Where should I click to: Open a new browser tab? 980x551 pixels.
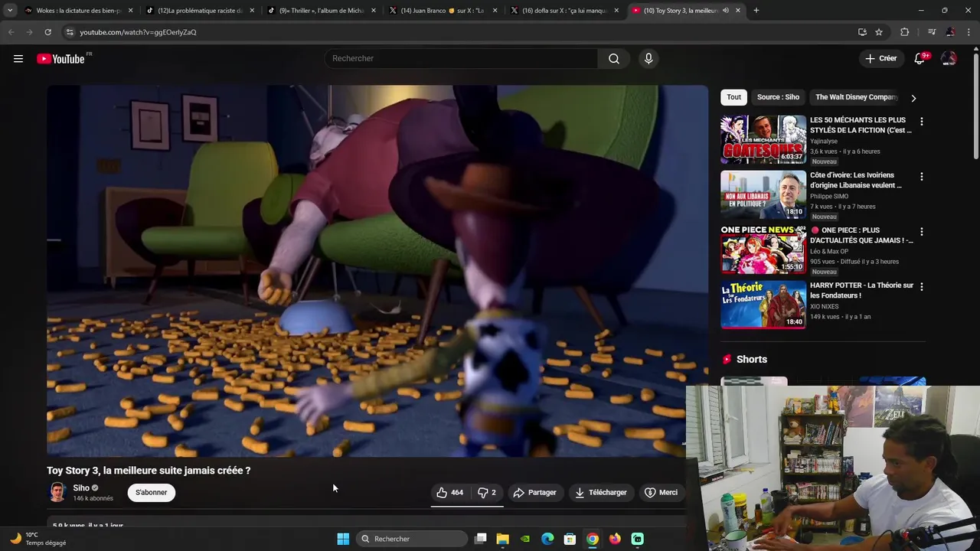756,11
